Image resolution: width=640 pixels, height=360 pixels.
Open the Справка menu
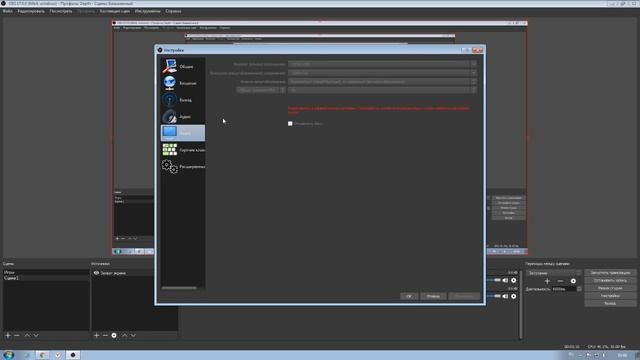pyautogui.click(x=173, y=11)
